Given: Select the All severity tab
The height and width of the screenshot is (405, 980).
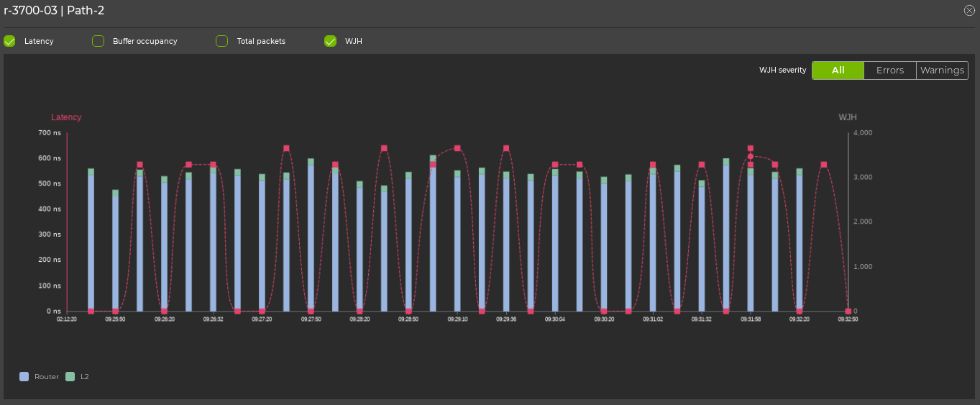Looking at the screenshot, I should [838, 70].
